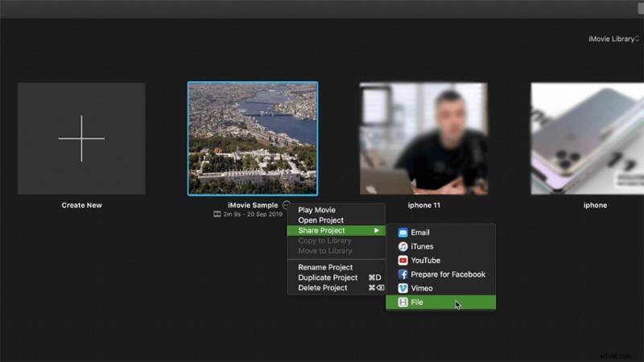Select the iphone project thumbnail
This screenshot has width=644, height=362.
588,138
